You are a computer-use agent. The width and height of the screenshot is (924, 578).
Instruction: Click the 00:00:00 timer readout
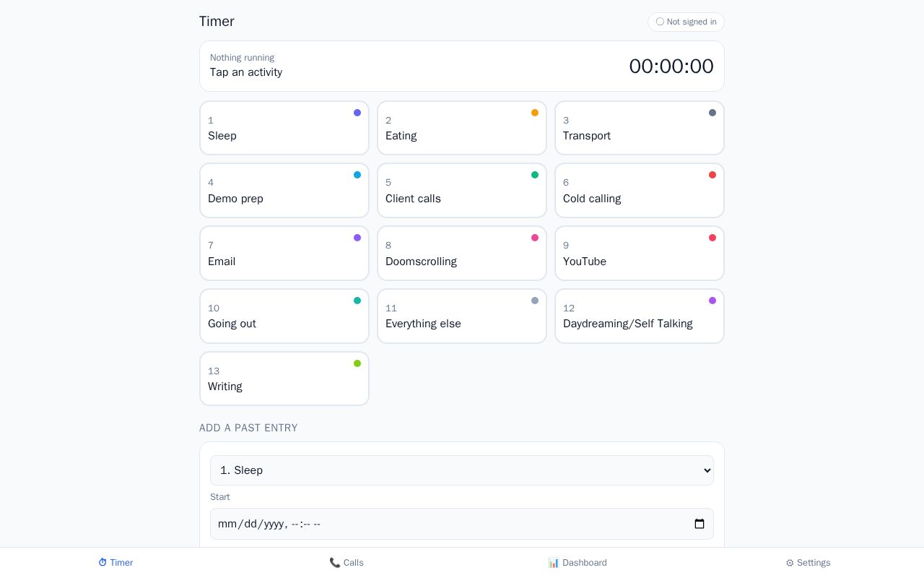click(671, 66)
